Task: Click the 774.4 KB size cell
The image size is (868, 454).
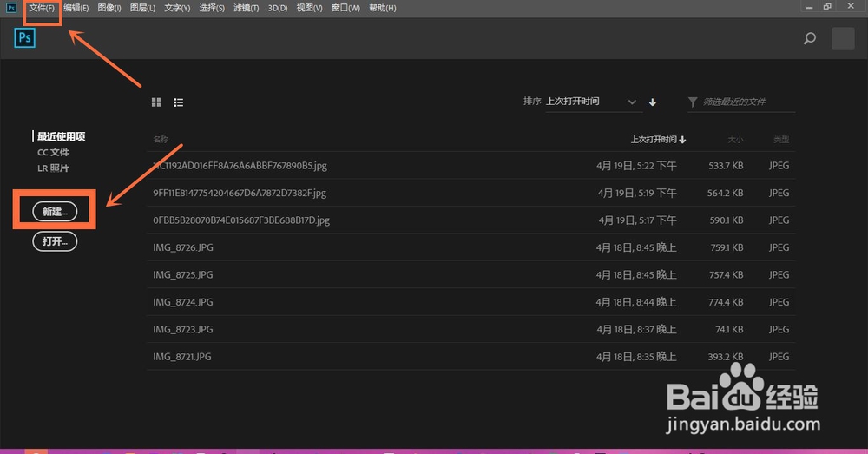Action: click(x=726, y=302)
